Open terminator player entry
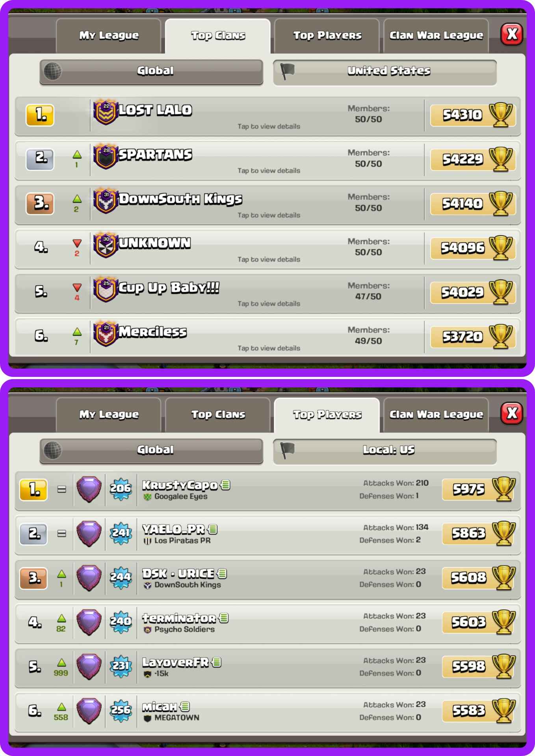 click(x=267, y=623)
